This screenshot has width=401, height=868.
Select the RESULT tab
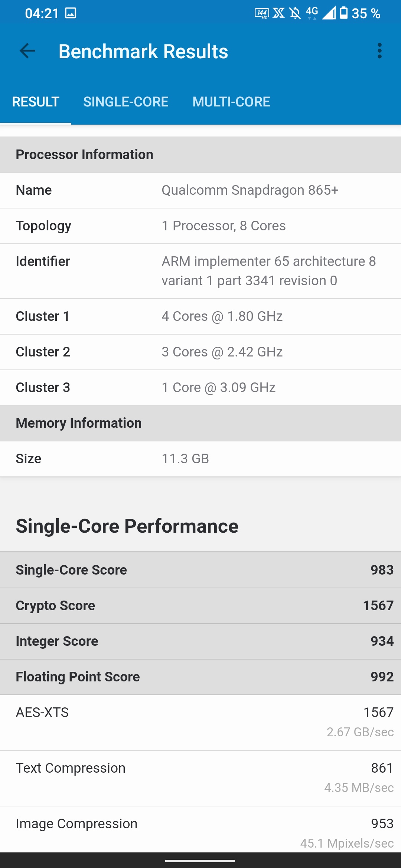coord(36,102)
